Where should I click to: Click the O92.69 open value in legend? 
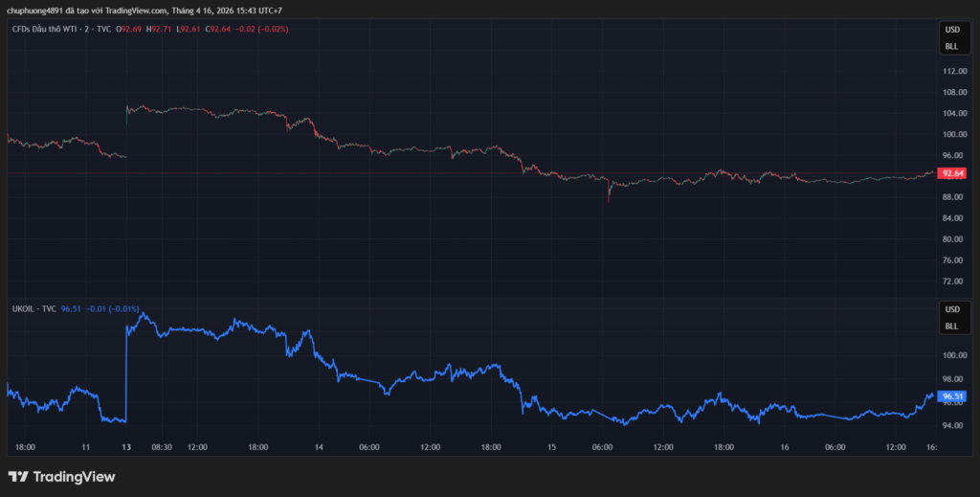129,29
